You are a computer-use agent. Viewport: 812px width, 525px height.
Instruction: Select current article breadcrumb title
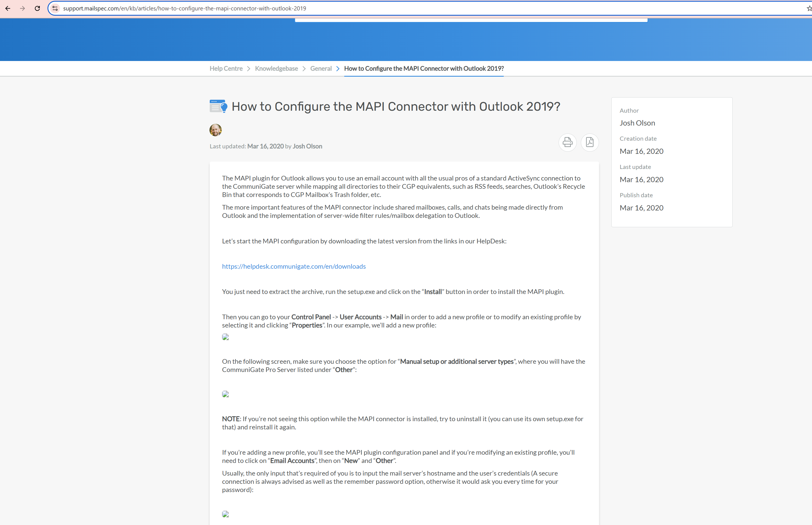pyautogui.click(x=424, y=68)
